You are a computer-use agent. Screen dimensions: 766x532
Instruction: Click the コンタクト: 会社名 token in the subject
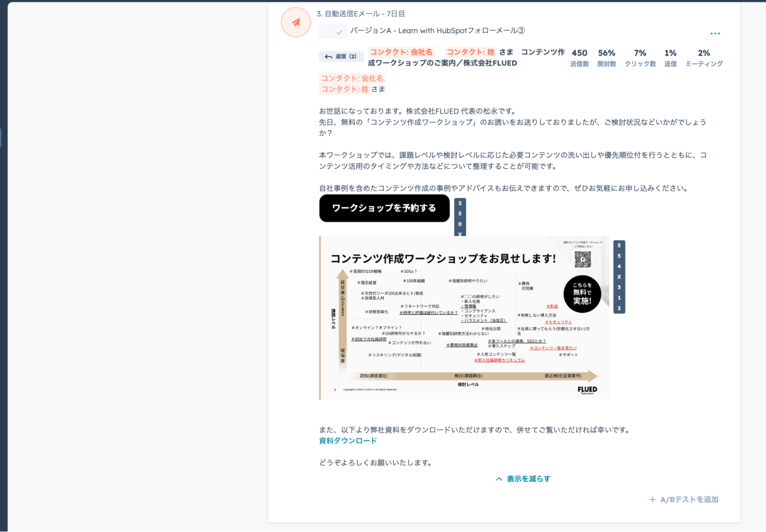[401, 52]
